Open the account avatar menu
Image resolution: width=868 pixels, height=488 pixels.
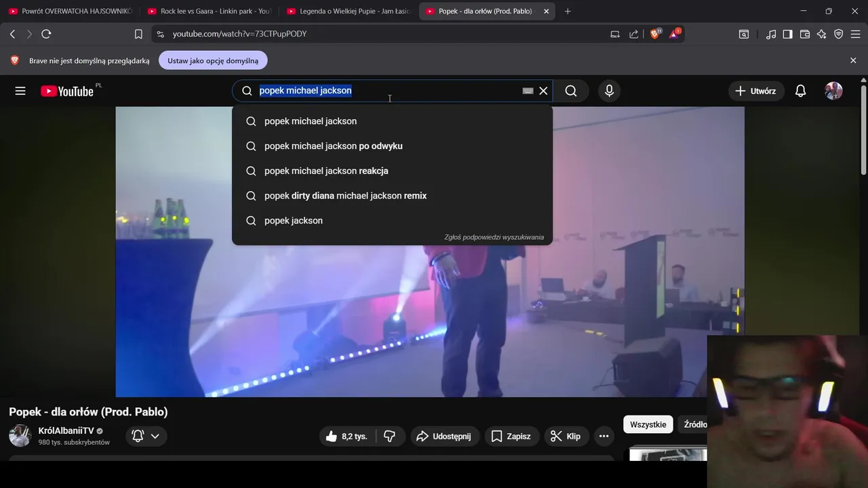(x=833, y=91)
